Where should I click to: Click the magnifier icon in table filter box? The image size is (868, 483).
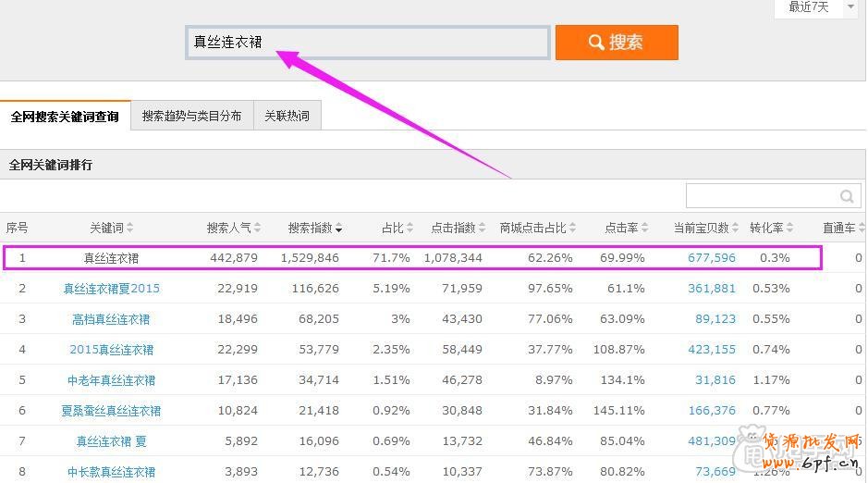click(846, 196)
